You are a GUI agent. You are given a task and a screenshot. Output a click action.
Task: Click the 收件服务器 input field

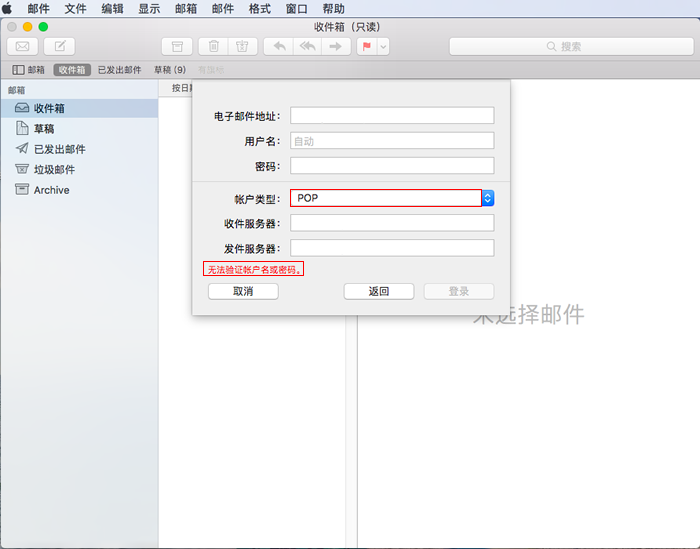[392, 223]
